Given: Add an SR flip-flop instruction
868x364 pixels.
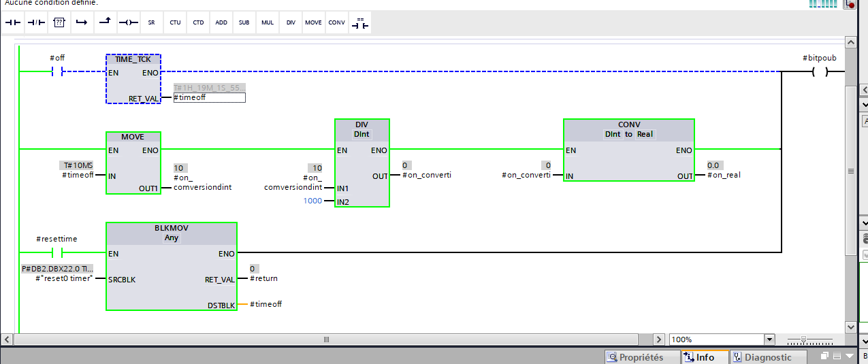Looking at the screenshot, I should (151, 22).
